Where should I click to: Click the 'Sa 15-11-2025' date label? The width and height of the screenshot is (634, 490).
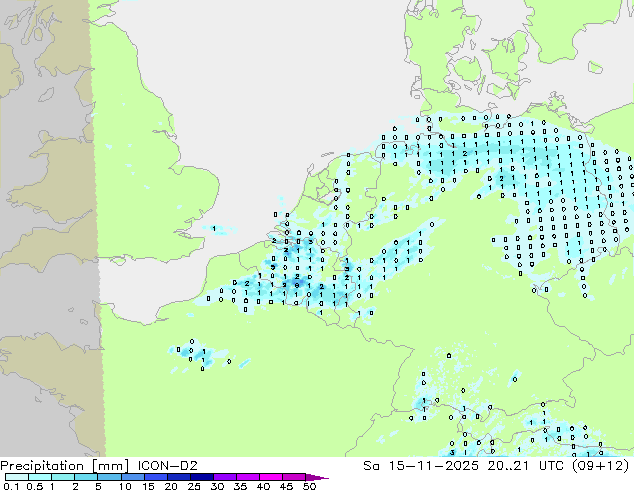[x=421, y=466]
